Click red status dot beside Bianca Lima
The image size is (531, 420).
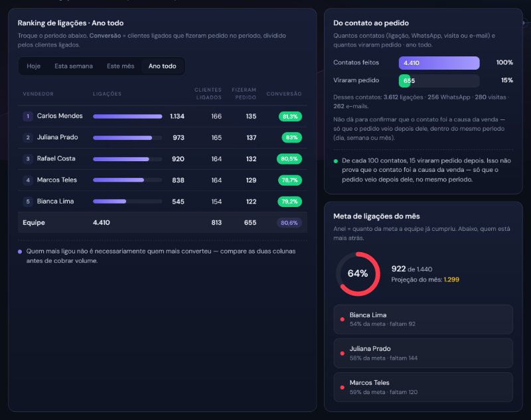tap(342, 319)
